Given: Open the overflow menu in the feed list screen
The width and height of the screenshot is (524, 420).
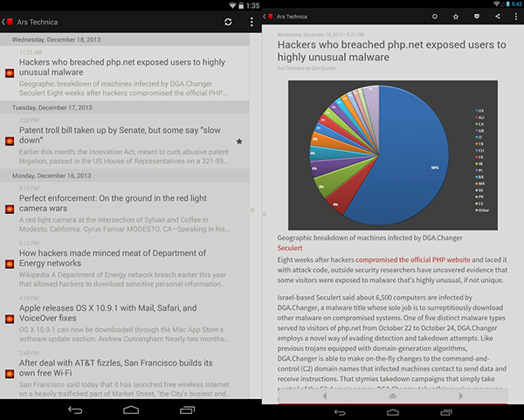Looking at the screenshot, I should (x=252, y=22).
